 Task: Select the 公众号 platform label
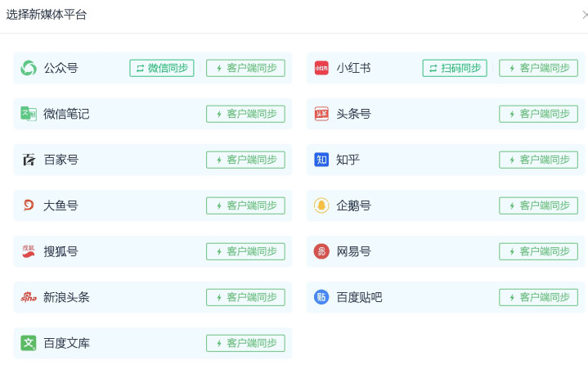[x=61, y=68]
